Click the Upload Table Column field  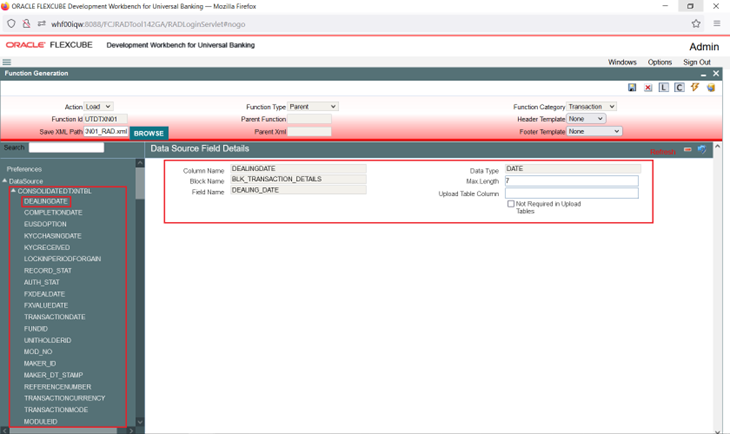pos(572,193)
